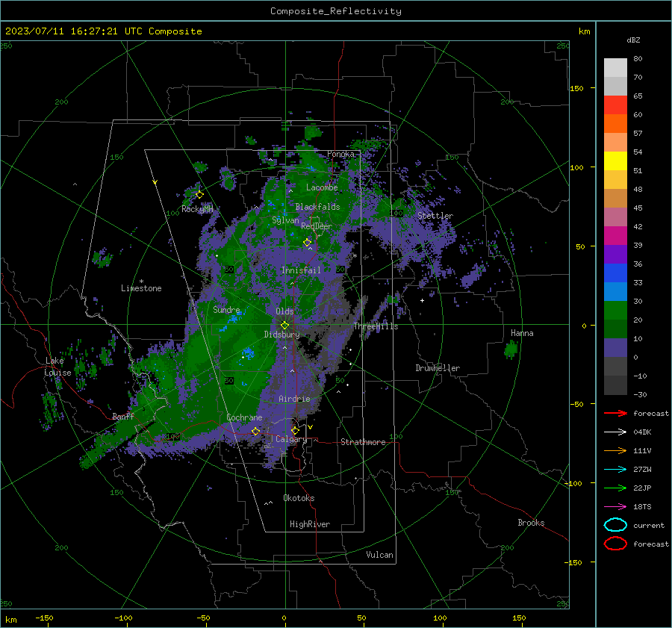Select the red forecast ellipse legend icon
Screen dimensions: 672x628
(x=615, y=544)
